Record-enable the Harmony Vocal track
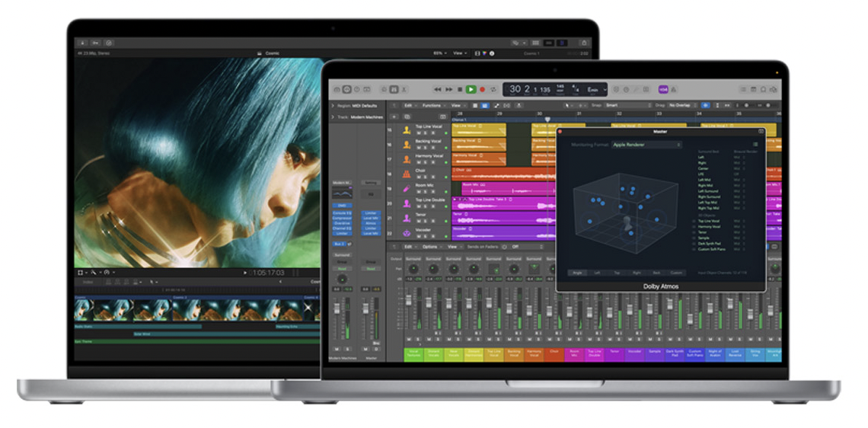 pos(433,163)
